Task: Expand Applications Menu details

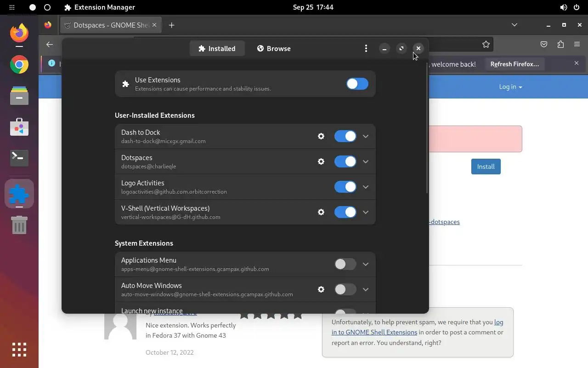Action: [x=366, y=264]
